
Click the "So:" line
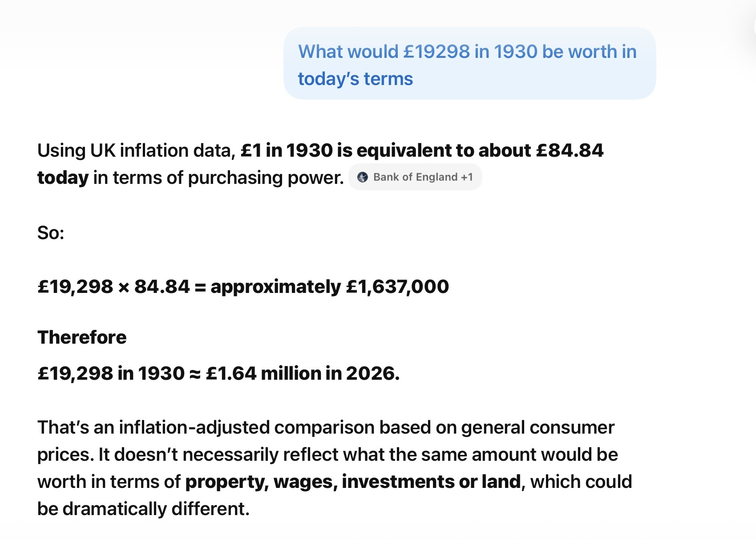pos(51,232)
